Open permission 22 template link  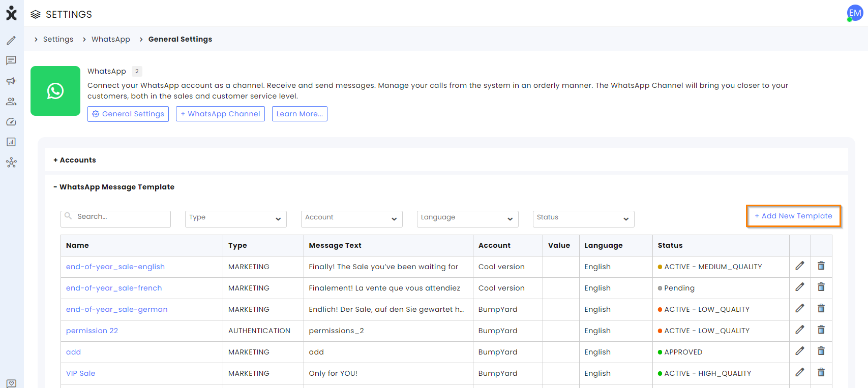pos(92,331)
